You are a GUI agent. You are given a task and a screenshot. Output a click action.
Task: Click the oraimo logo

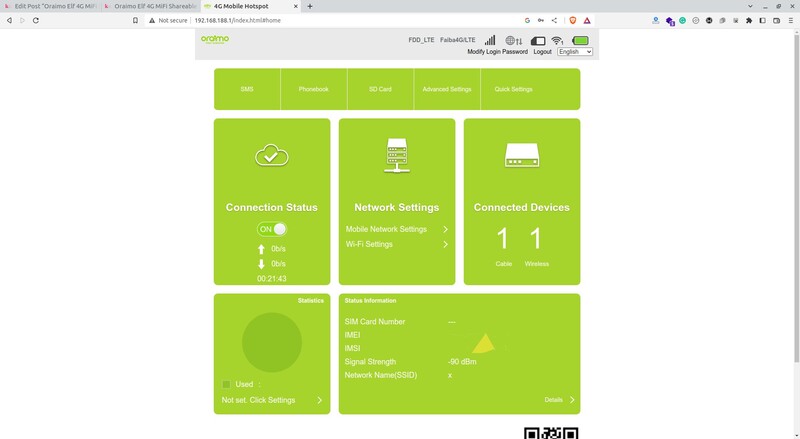pos(214,40)
